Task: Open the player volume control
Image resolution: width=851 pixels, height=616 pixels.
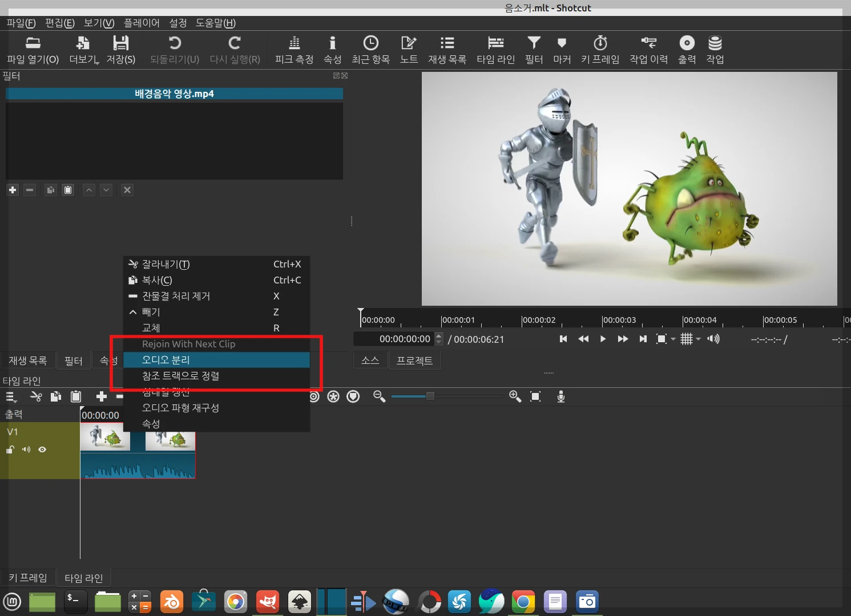Action: [x=713, y=339]
